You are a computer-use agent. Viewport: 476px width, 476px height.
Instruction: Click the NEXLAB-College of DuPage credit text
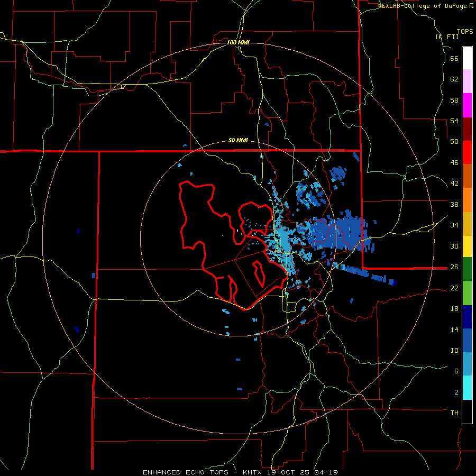click(422, 6)
